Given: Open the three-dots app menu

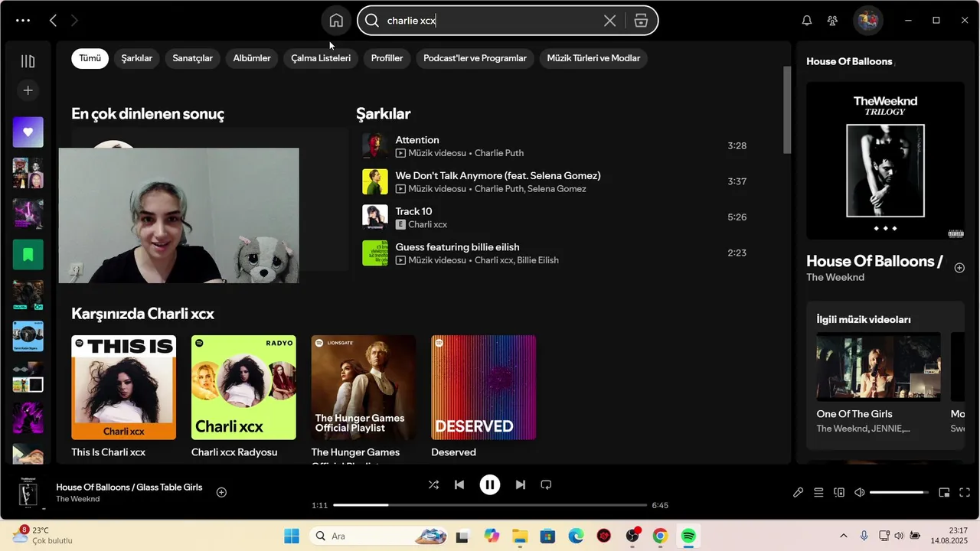Looking at the screenshot, I should point(23,21).
